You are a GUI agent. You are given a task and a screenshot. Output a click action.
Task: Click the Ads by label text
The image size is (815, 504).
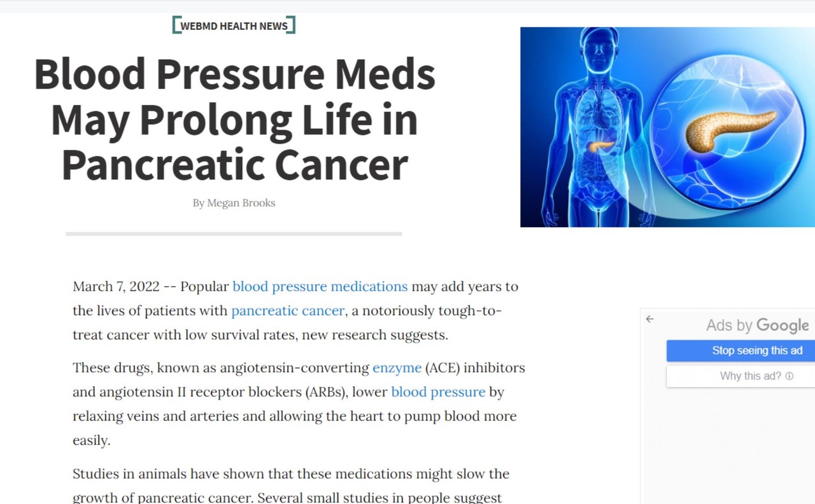point(729,326)
